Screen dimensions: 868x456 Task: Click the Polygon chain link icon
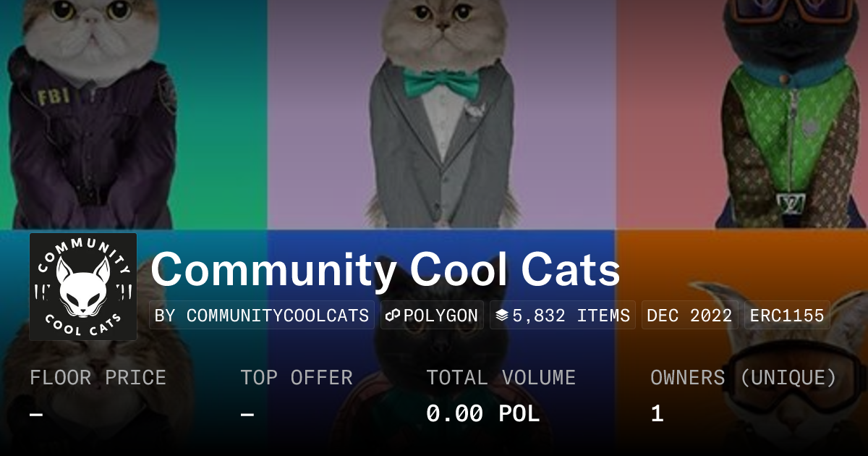[x=393, y=316]
